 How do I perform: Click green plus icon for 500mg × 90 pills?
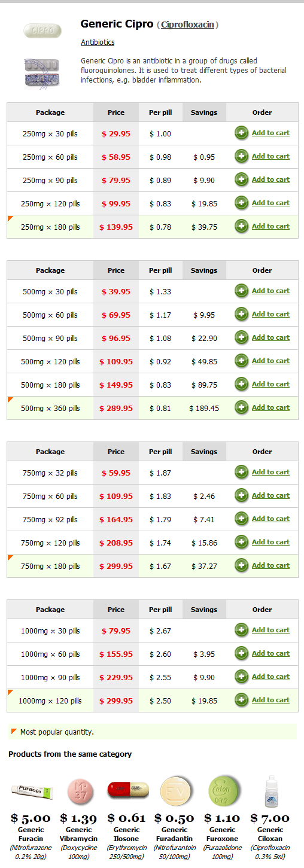(242, 337)
